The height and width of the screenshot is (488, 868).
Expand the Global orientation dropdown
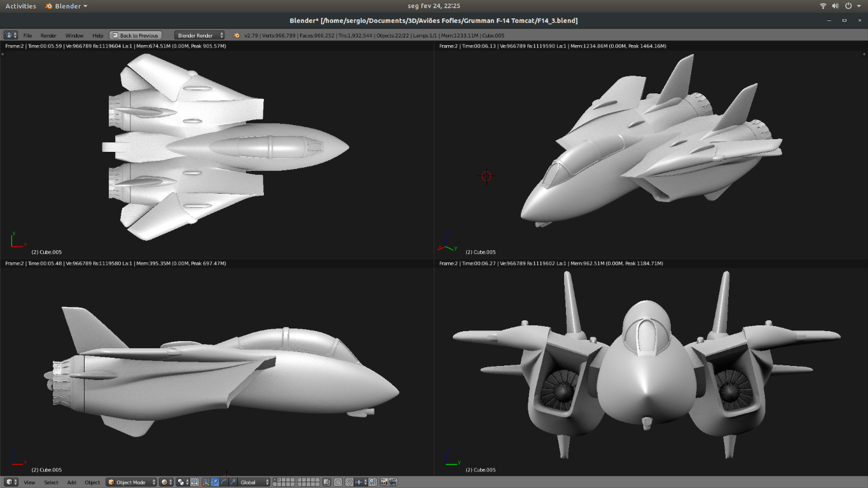pos(254,482)
